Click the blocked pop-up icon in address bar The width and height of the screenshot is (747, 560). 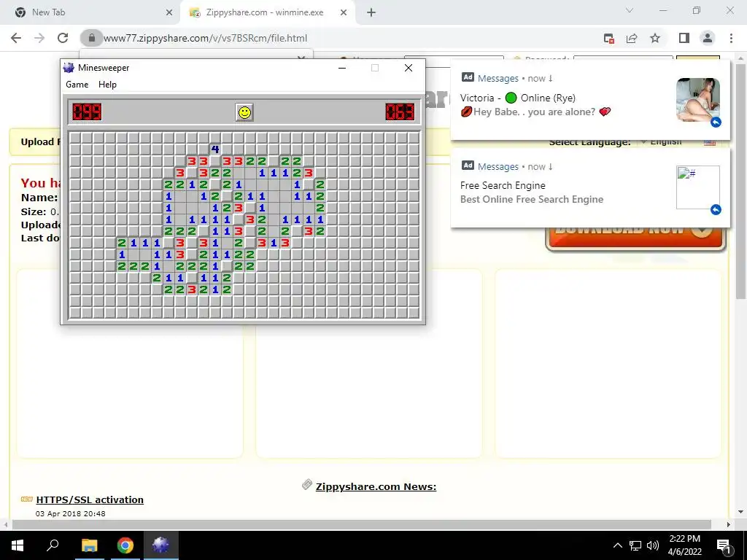[x=608, y=39]
